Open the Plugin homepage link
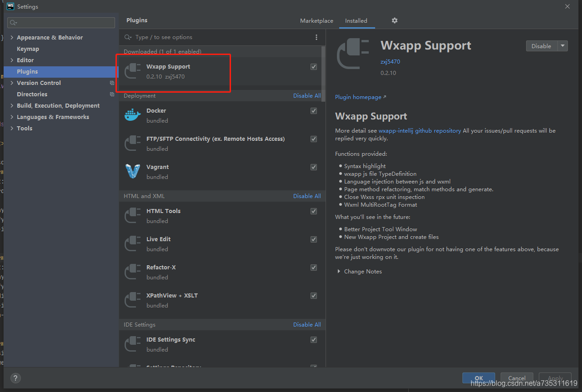The image size is (582, 392). (360, 97)
